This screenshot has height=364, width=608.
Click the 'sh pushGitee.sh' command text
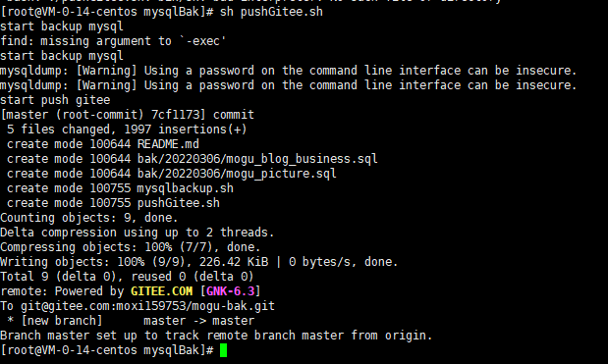coord(271,12)
